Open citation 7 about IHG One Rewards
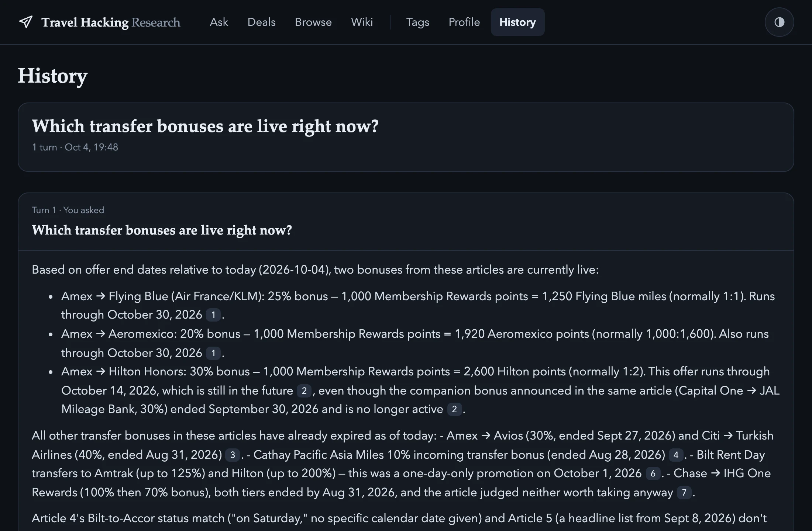 [x=684, y=493]
